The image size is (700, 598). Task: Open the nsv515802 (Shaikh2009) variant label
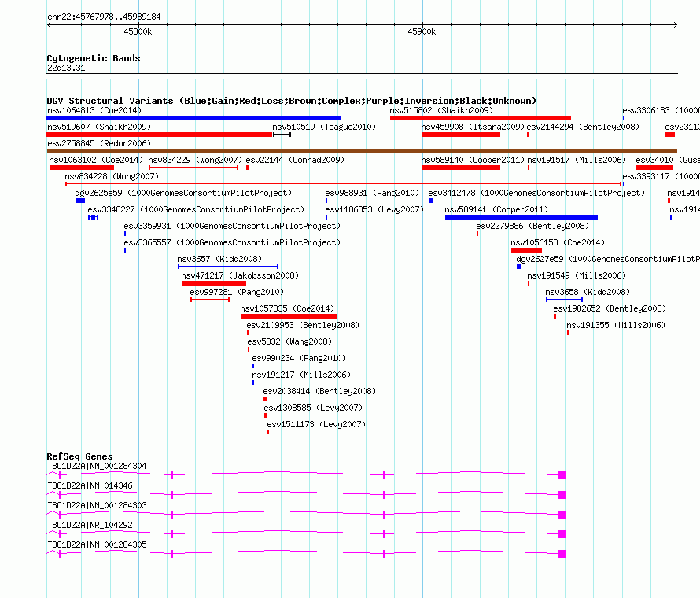point(441,110)
